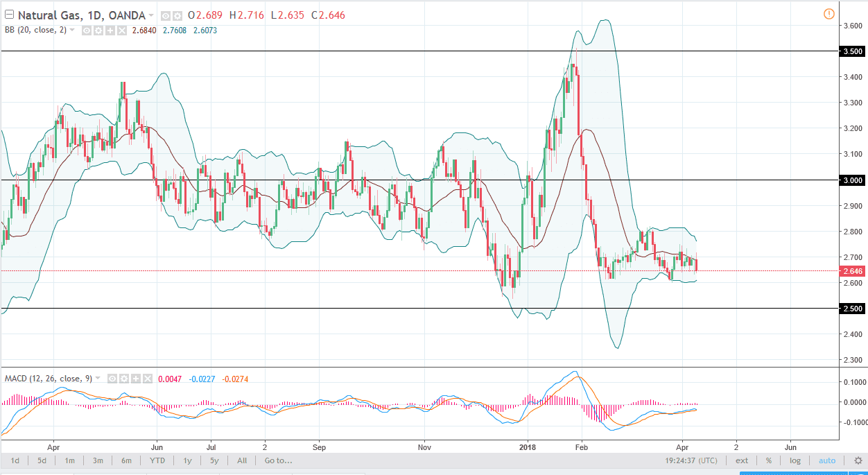Remove the MACD indicator
The image size is (868, 475).
[148, 379]
